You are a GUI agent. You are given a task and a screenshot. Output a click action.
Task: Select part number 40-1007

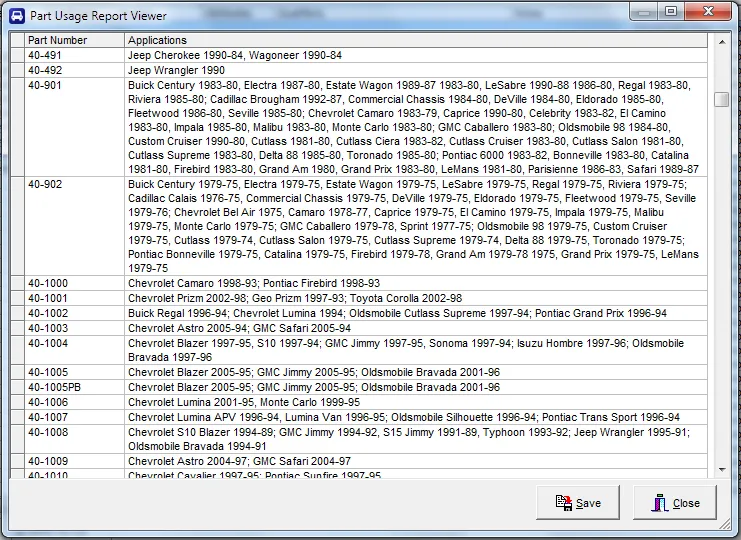click(74, 417)
